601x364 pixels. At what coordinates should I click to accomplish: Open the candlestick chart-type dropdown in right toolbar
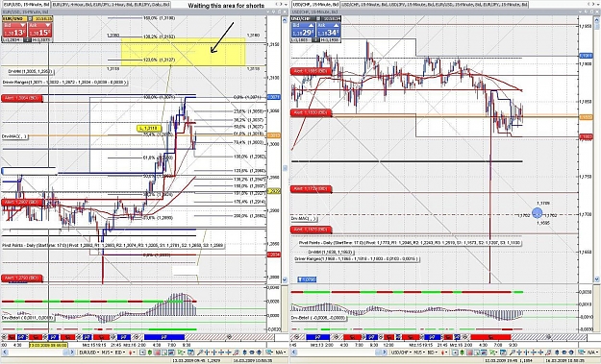444,352
